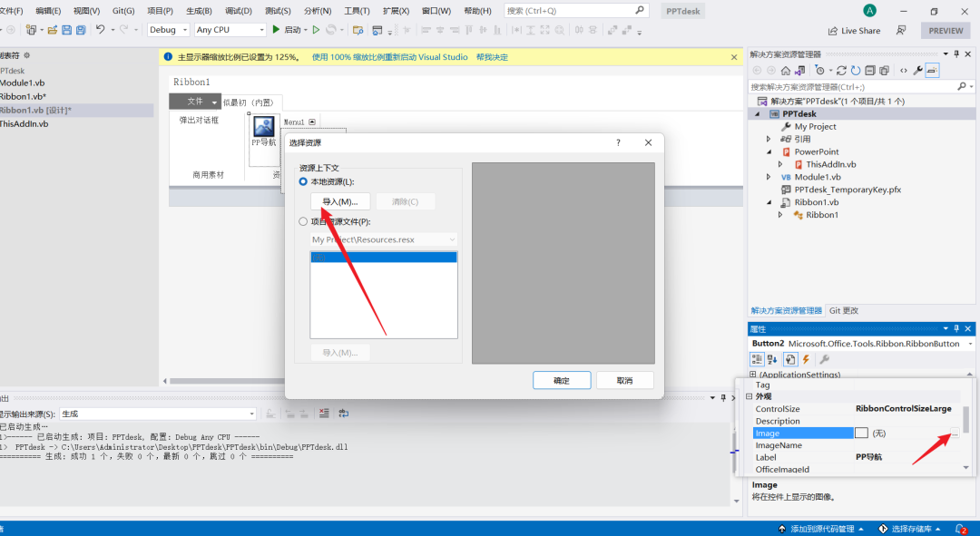Click the Image property color swatch box
Image resolution: width=980 pixels, height=536 pixels.
click(x=861, y=433)
